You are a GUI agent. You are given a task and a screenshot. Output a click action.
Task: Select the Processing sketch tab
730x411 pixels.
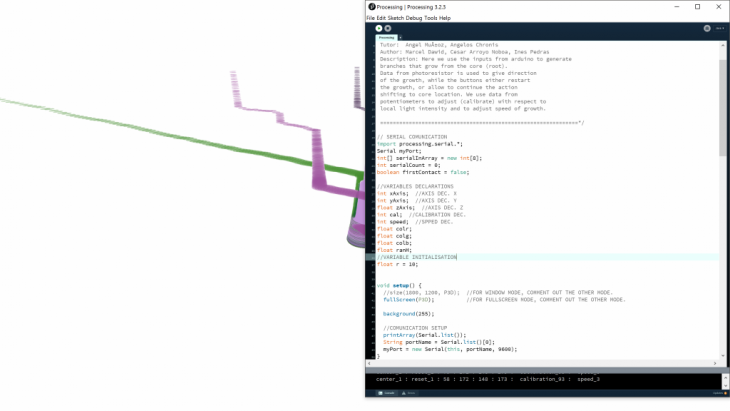(387, 38)
